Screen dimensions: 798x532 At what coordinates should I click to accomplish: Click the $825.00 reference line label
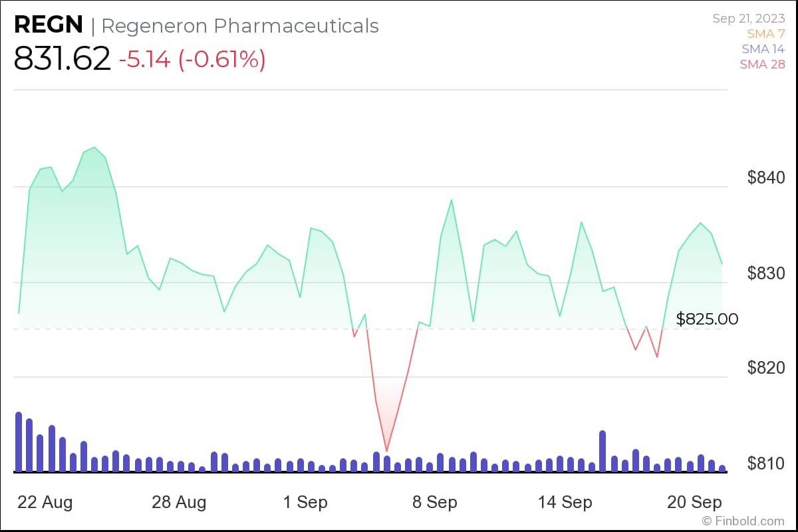click(x=707, y=319)
